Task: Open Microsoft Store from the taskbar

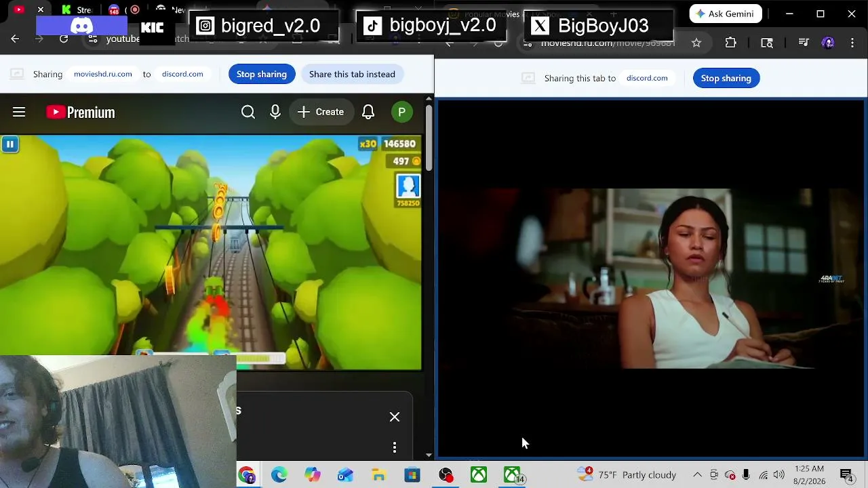Action: pyautogui.click(x=412, y=475)
